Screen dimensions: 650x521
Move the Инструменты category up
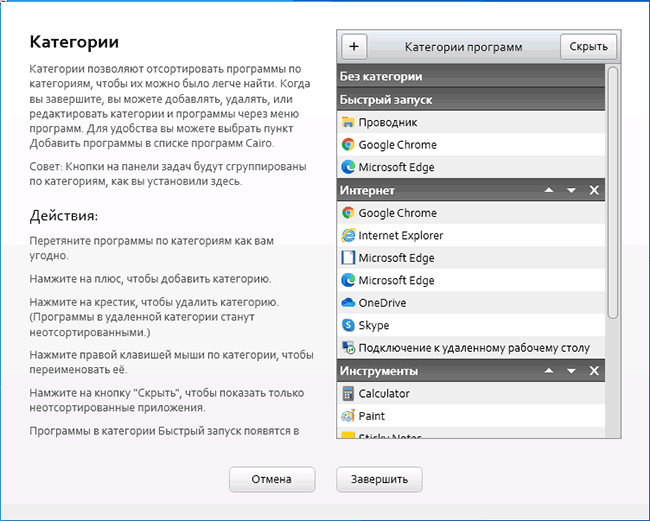point(549,370)
